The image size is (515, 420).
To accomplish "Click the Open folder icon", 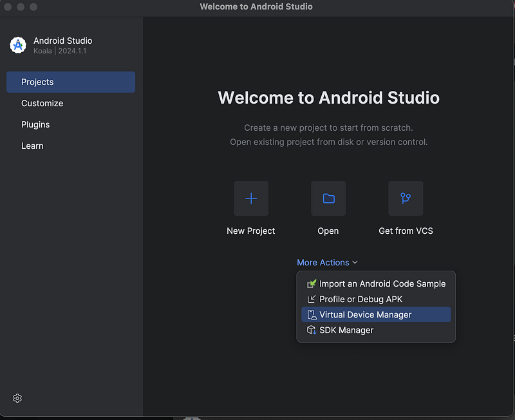I will (328, 198).
